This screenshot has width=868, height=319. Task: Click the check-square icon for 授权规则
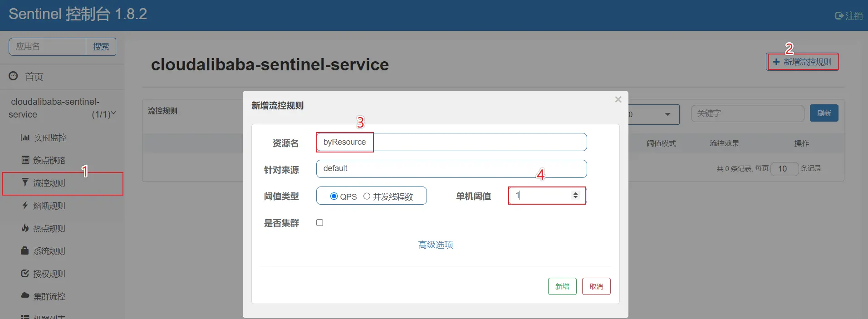tap(25, 273)
